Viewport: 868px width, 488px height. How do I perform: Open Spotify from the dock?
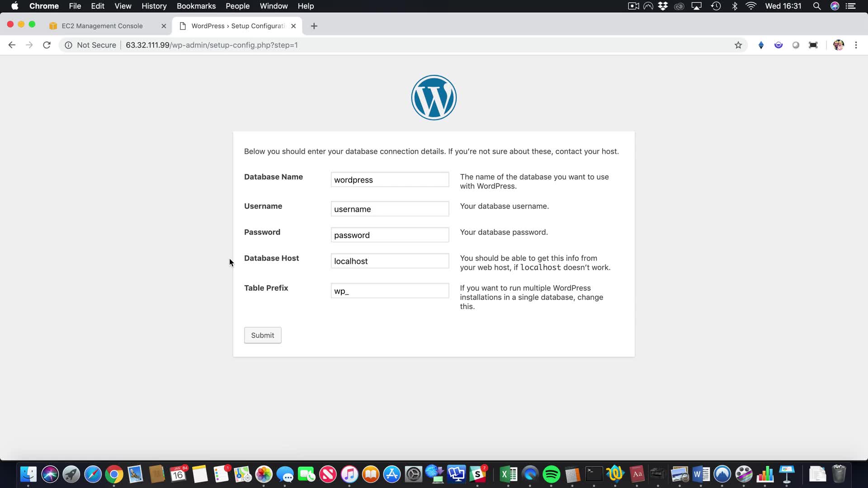click(x=551, y=474)
